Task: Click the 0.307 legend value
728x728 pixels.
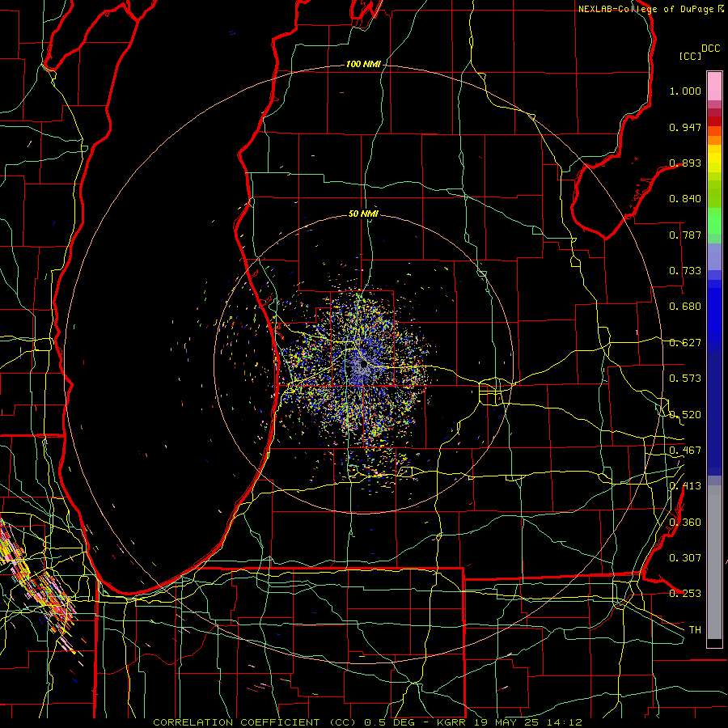Action: pyautogui.click(x=685, y=558)
